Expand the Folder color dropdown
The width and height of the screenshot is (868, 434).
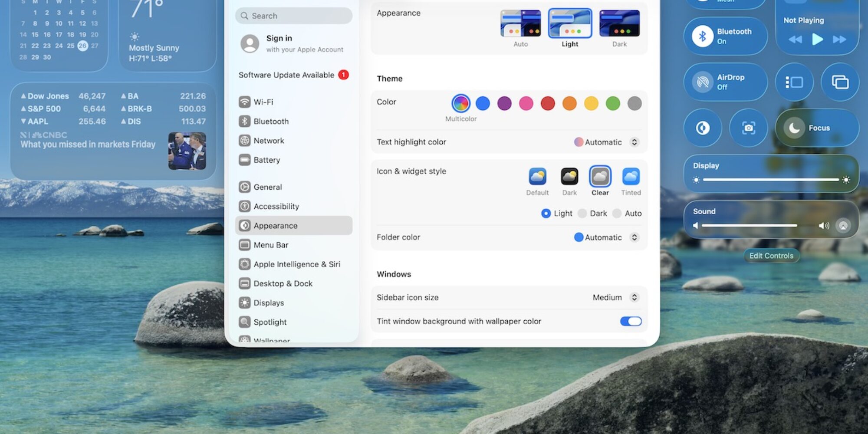(634, 237)
